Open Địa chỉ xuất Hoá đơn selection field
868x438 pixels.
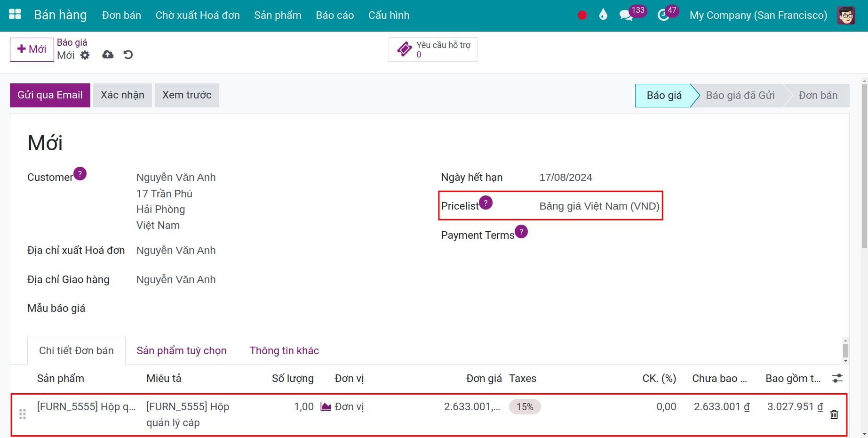pos(176,250)
